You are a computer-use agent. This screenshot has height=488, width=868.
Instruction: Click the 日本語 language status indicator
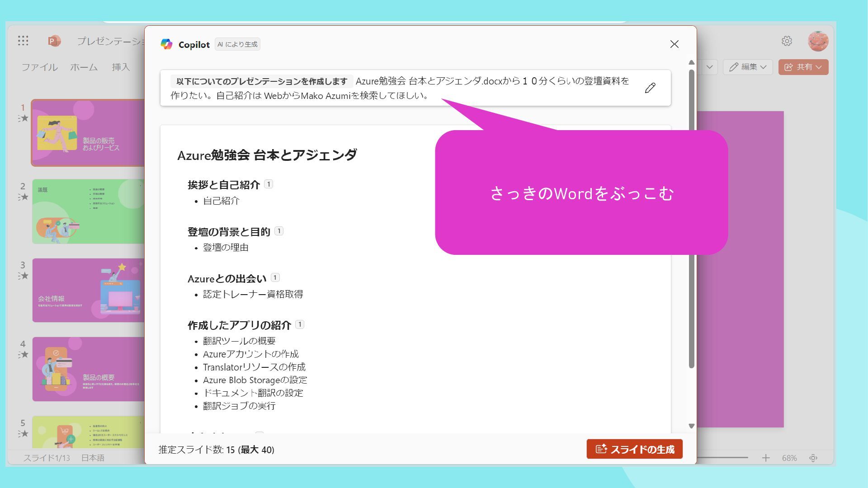click(93, 458)
